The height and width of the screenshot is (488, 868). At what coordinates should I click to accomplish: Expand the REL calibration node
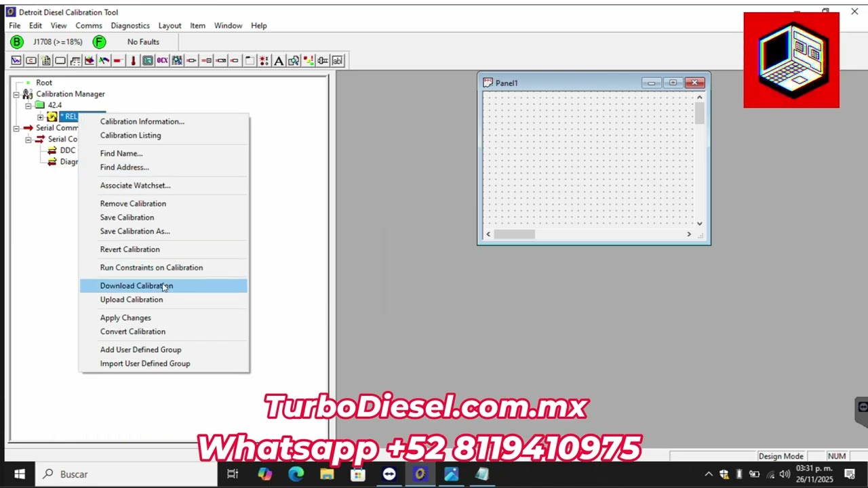[x=41, y=117]
